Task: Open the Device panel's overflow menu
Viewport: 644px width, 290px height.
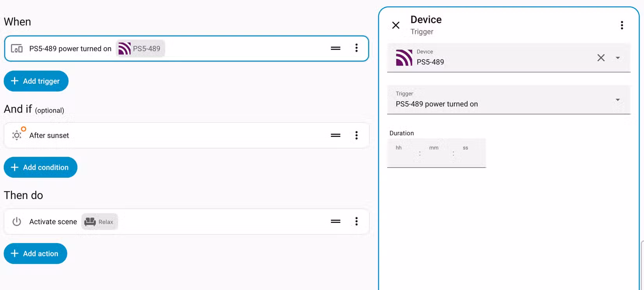Action: pos(622,25)
